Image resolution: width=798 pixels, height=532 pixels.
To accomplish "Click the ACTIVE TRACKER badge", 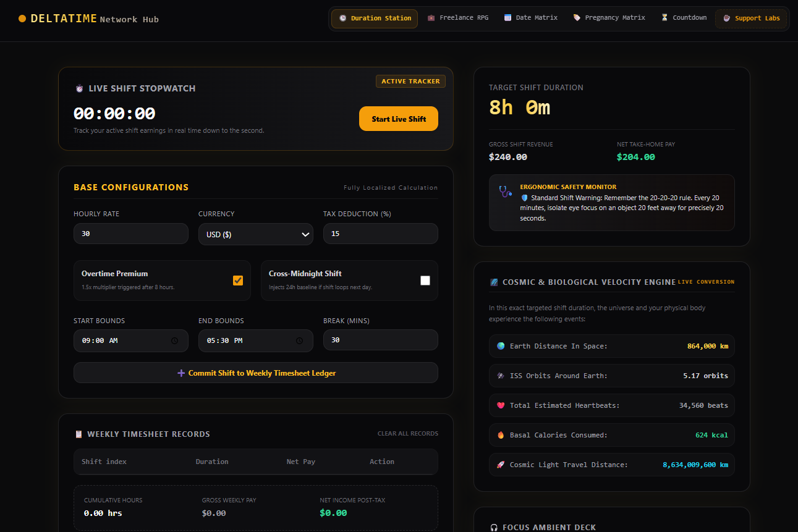I will 410,81.
